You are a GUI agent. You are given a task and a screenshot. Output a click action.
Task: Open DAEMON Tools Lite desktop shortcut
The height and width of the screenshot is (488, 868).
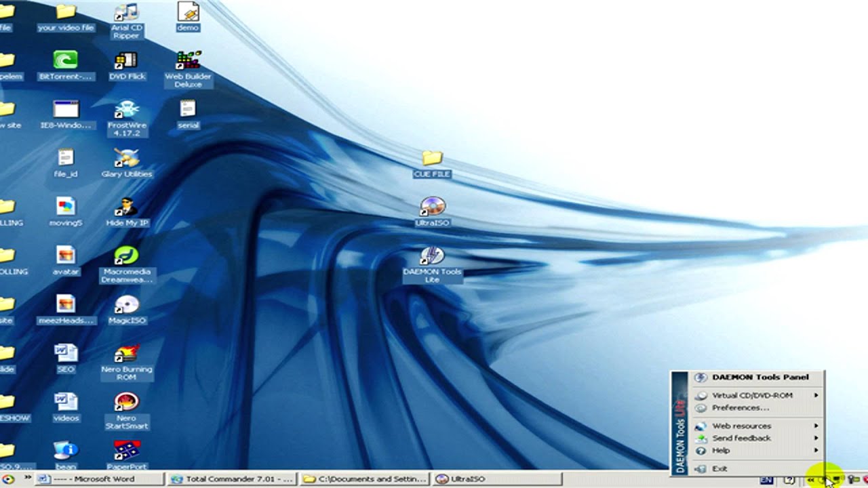click(x=432, y=265)
